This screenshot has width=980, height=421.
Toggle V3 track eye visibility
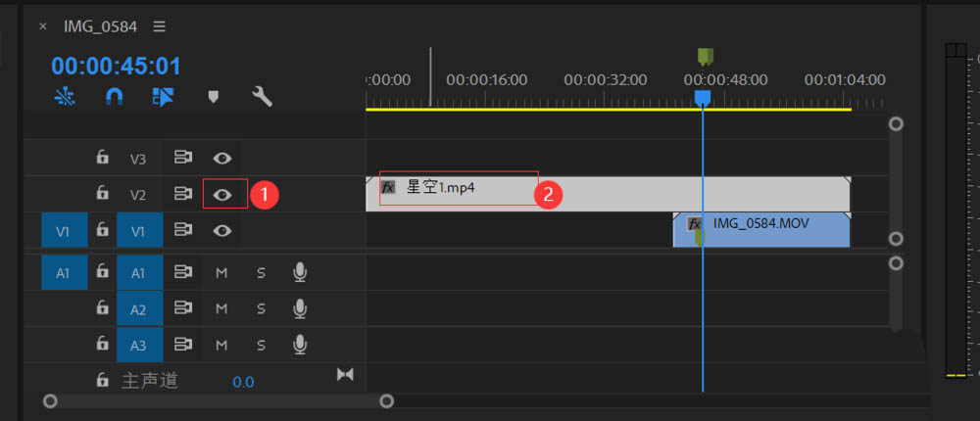click(223, 158)
